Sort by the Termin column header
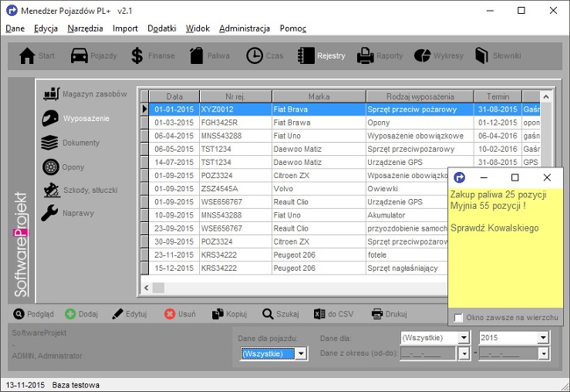Screen dimensions: 570x392 click(498, 96)
